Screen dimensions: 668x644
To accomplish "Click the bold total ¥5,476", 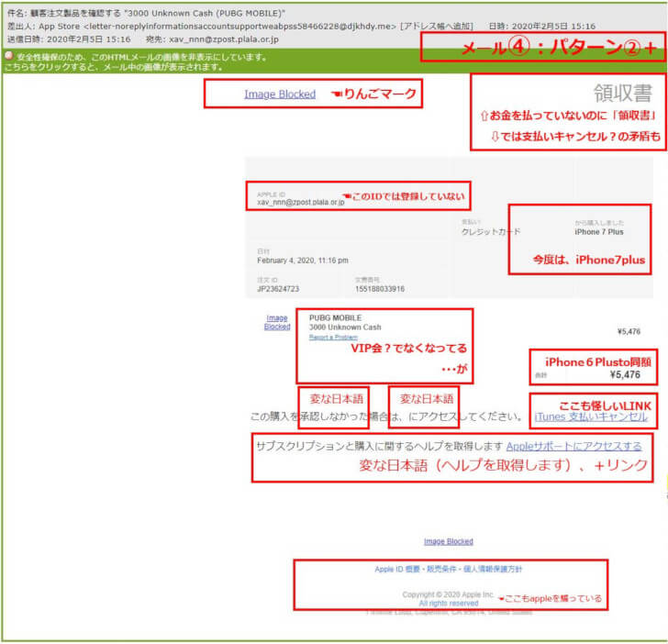I will click(x=625, y=375).
